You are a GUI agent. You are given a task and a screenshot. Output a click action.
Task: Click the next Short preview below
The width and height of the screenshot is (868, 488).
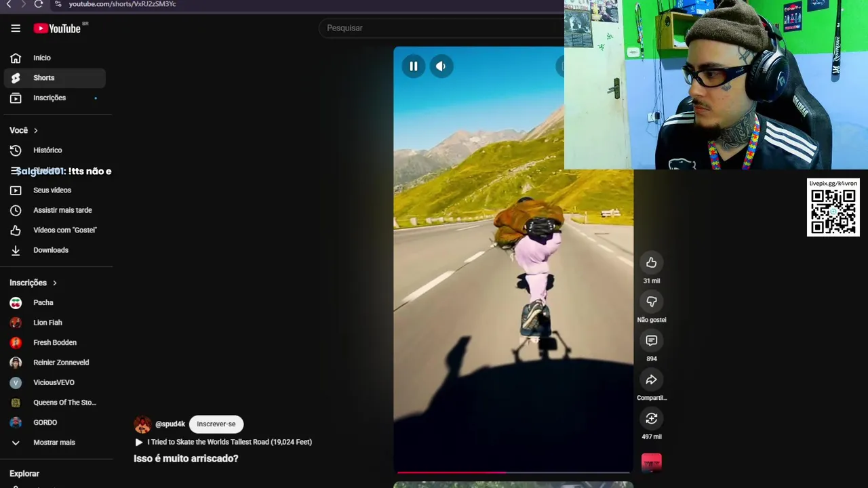point(513,485)
